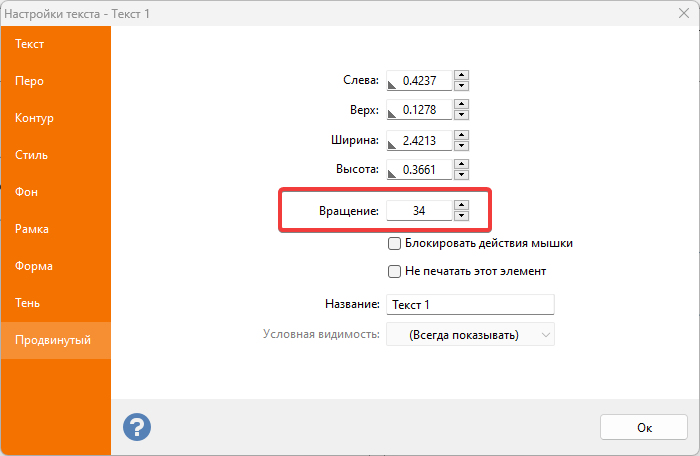Increase Вращение rotation with up arrow

tap(461, 206)
